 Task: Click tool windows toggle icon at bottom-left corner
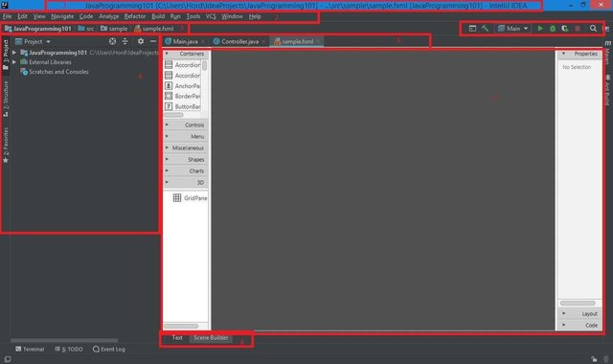coord(7,359)
